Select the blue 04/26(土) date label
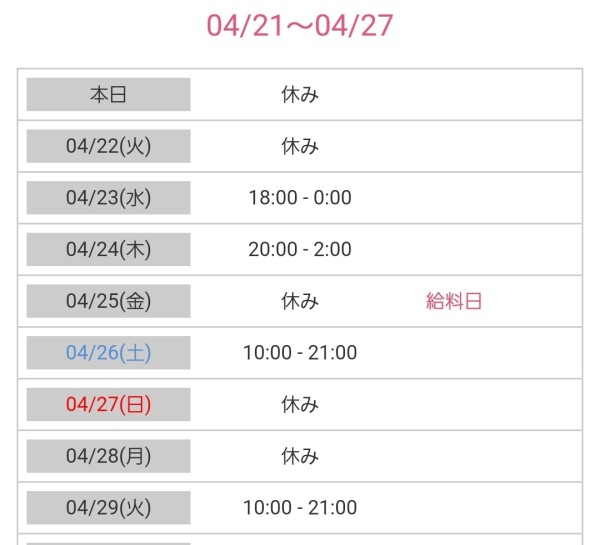The image size is (600, 545). tap(108, 353)
